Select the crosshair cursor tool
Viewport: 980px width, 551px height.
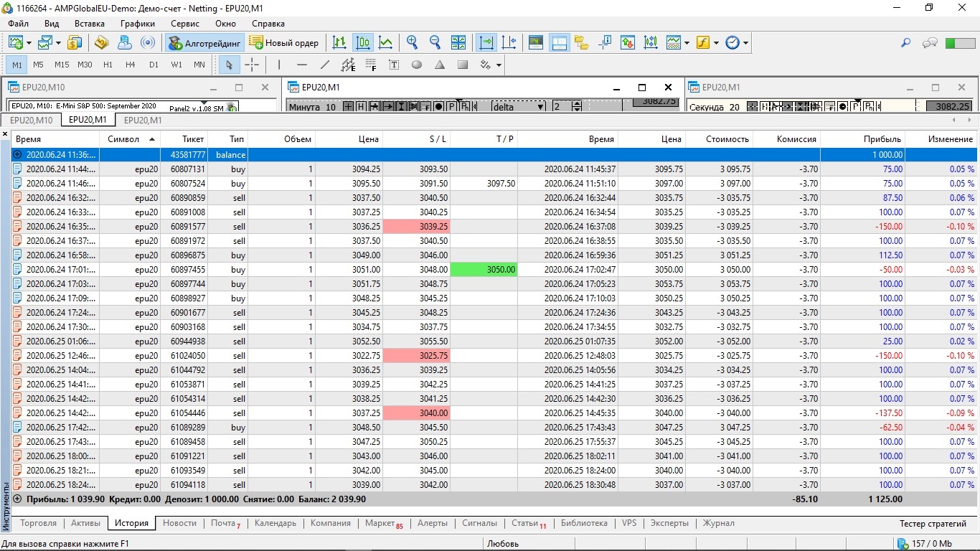252,65
